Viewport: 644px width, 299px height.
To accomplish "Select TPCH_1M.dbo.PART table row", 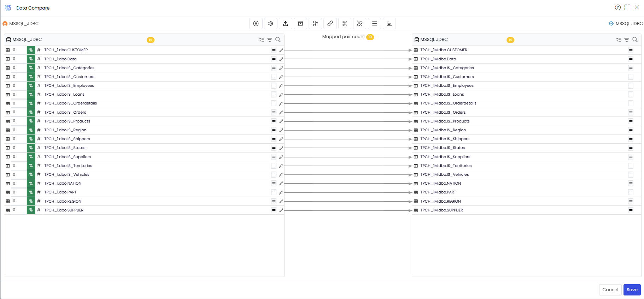I will [x=527, y=192].
